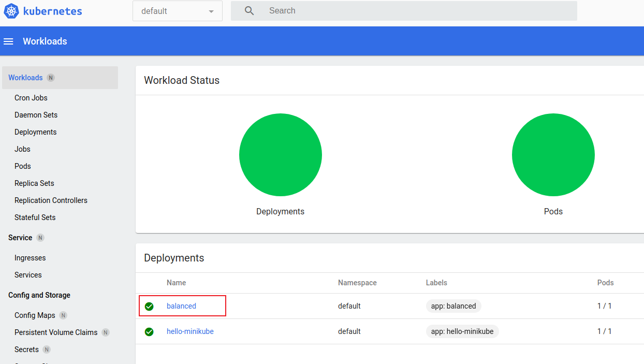The height and width of the screenshot is (364, 644).
Task: Click the Namespace column header
Action: tap(357, 283)
